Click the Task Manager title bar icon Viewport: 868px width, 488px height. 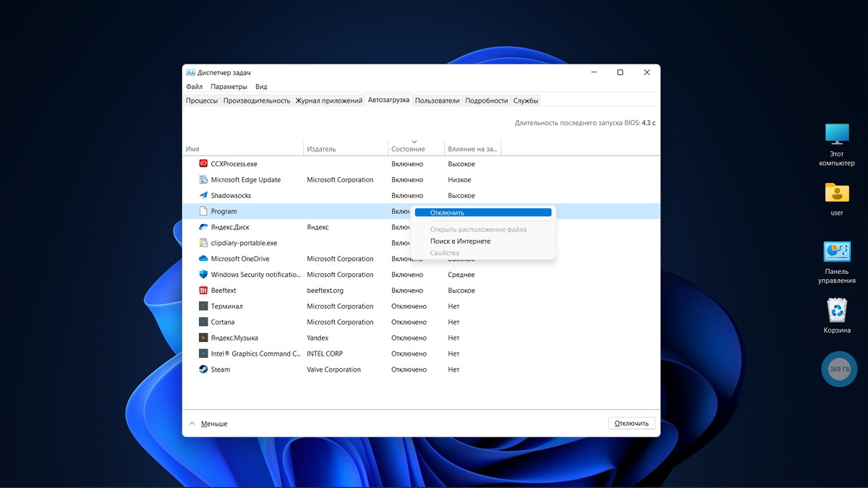coord(190,72)
